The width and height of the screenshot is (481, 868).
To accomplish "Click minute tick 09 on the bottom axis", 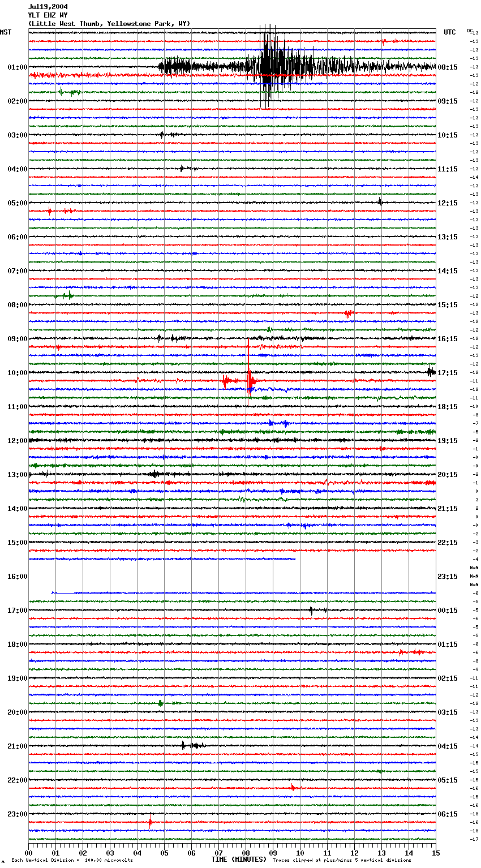I will [x=273, y=853].
